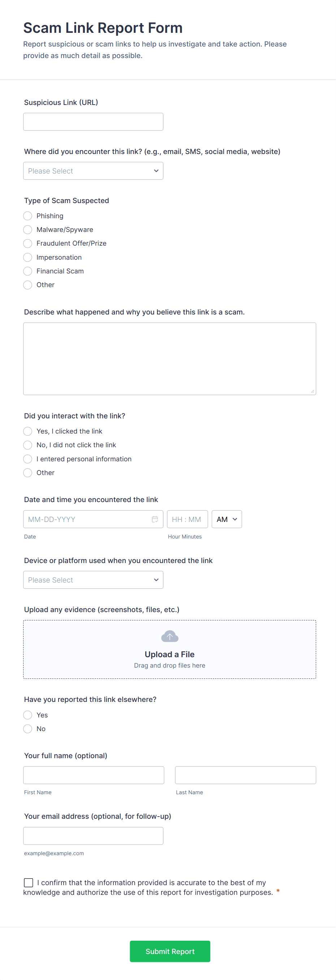Expand the device or platform dropdown
This screenshot has height=980, width=336.
pos(93,580)
